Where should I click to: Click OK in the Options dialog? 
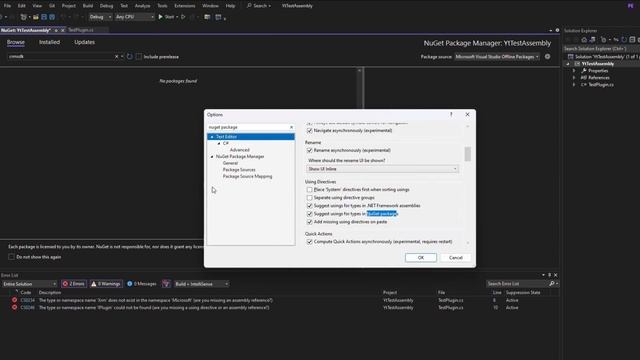(421, 258)
